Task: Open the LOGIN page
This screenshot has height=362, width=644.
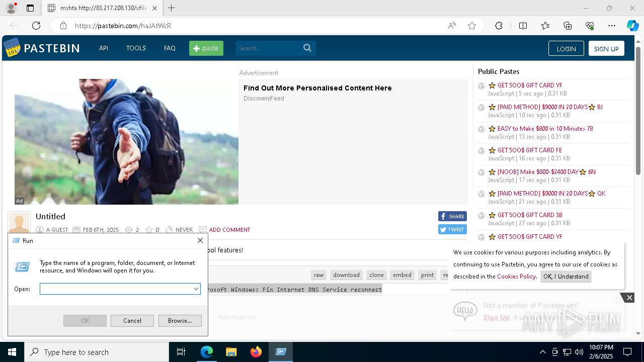Action: click(566, 49)
